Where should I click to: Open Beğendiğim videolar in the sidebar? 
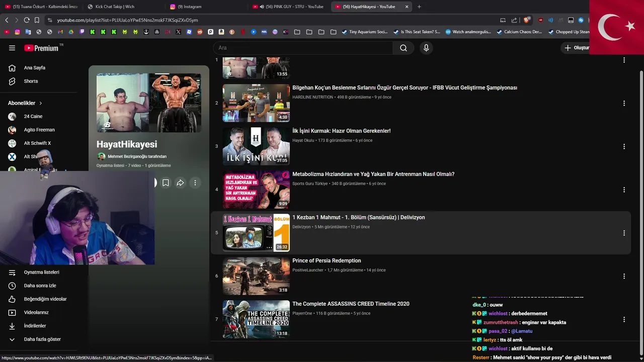pos(45,299)
